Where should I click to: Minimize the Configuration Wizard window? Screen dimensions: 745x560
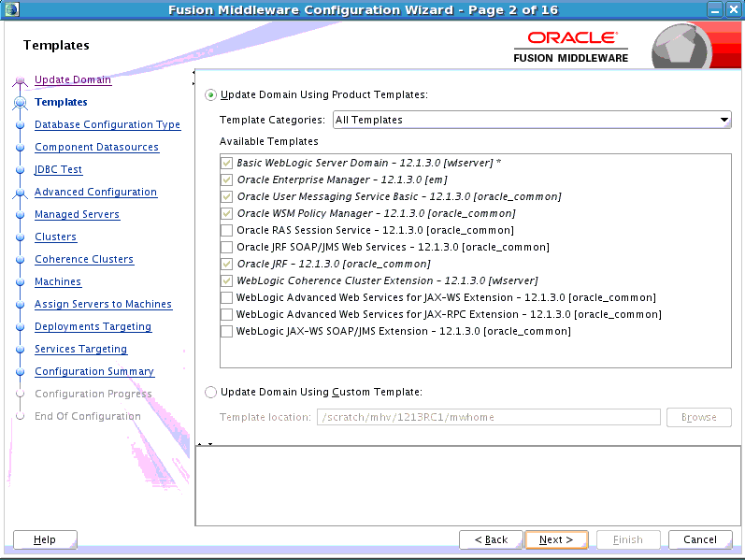pos(714,9)
